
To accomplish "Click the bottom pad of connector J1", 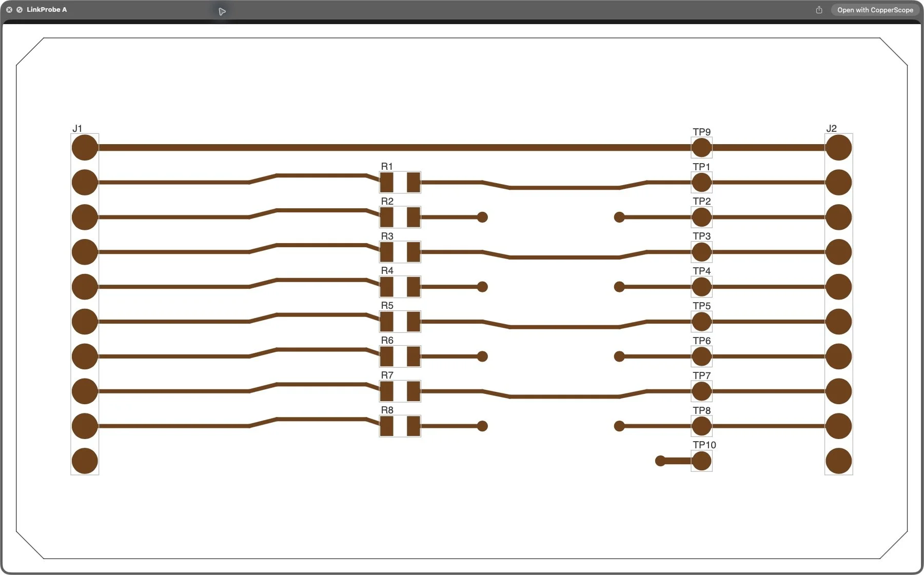I will pyautogui.click(x=85, y=461).
